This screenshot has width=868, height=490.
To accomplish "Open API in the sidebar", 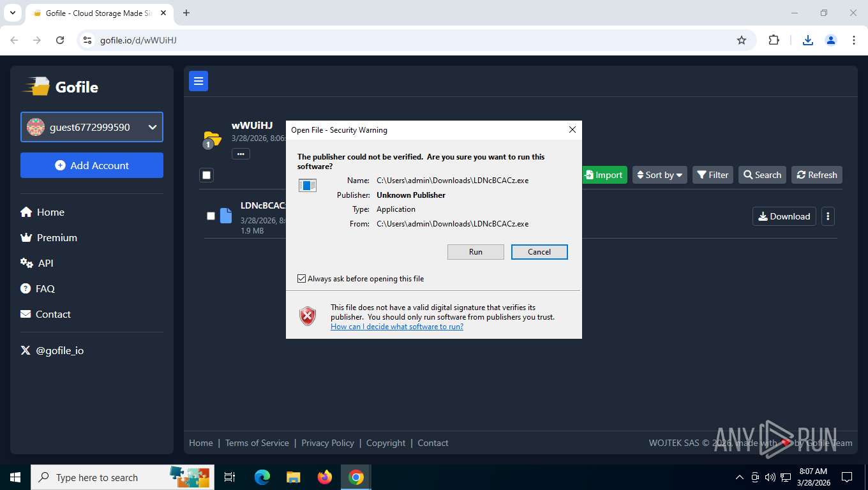I will pyautogui.click(x=37, y=263).
